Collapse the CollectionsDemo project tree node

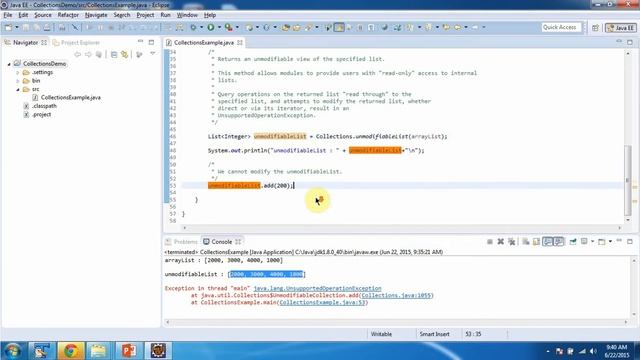(9, 64)
